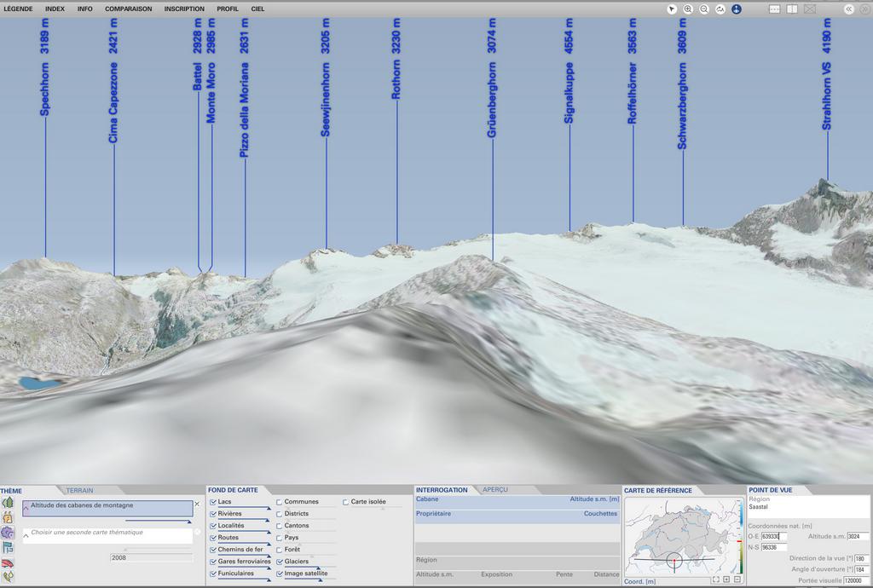Viewport: 873px width, 588px height.
Task: Toggle the Glaciers layer checkbox
Action: point(280,562)
